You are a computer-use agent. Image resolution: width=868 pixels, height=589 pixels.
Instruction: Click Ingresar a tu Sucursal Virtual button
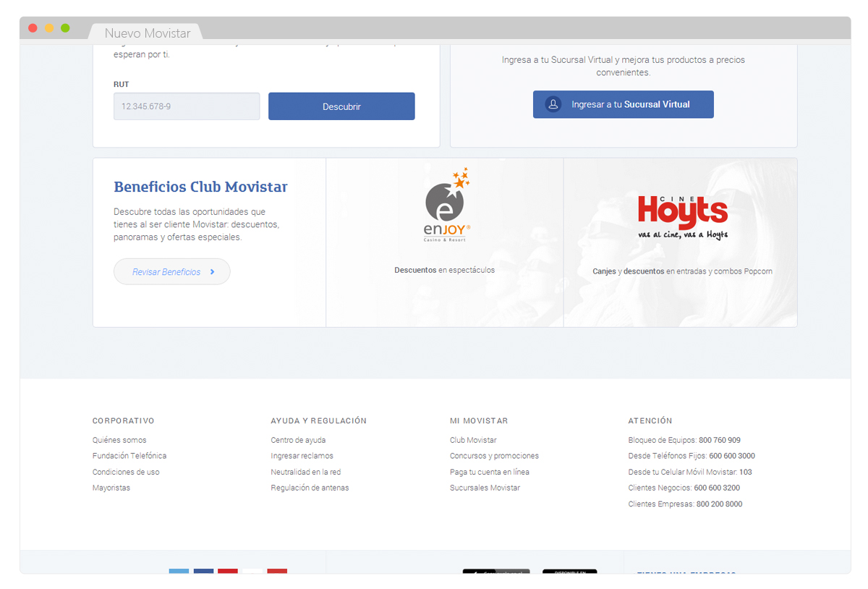pos(624,104)
